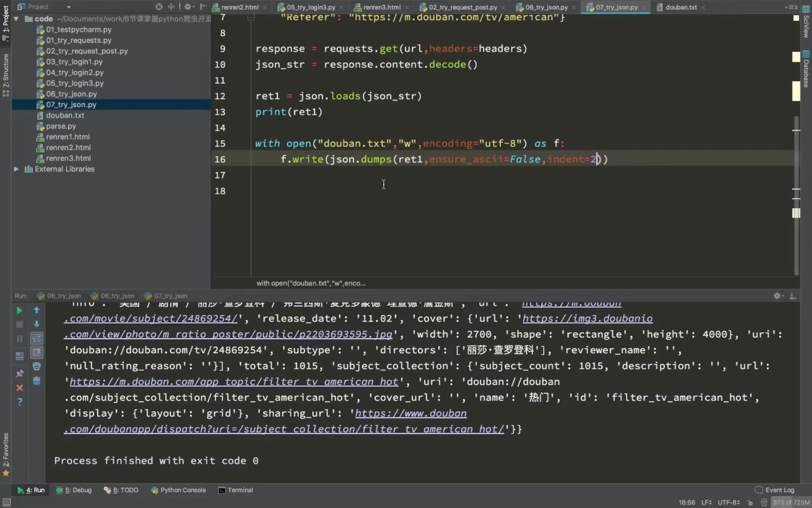
Task: Hide the Run panel with download-arrow icon
Action: [793, 296]
